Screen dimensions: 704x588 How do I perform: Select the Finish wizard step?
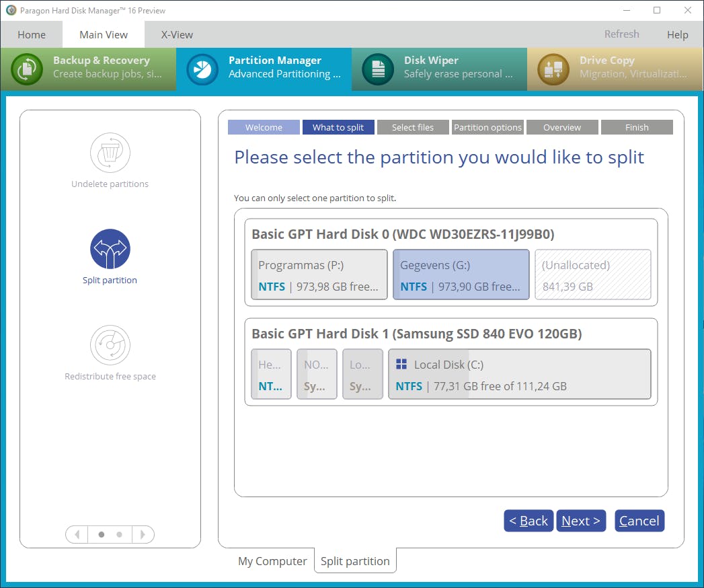[637, 127]
